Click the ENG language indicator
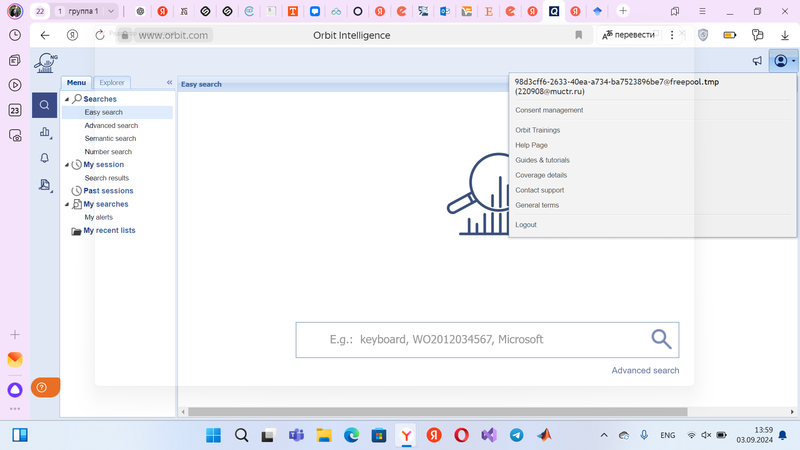The width and height of the screenshot is (800, 450). click(667, 435)
